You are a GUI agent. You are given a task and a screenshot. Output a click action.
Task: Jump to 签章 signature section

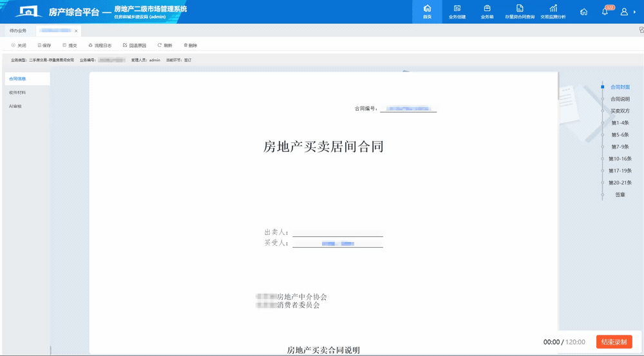tap(620, 194)
